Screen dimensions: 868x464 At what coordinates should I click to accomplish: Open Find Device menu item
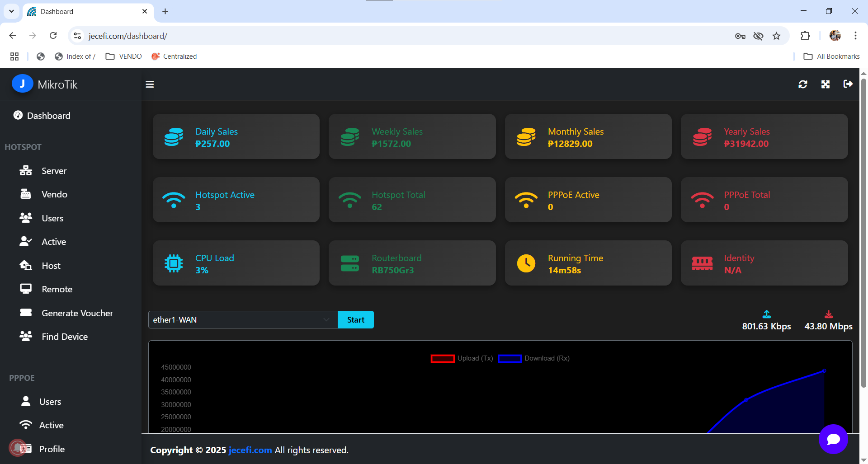point(54,337)
